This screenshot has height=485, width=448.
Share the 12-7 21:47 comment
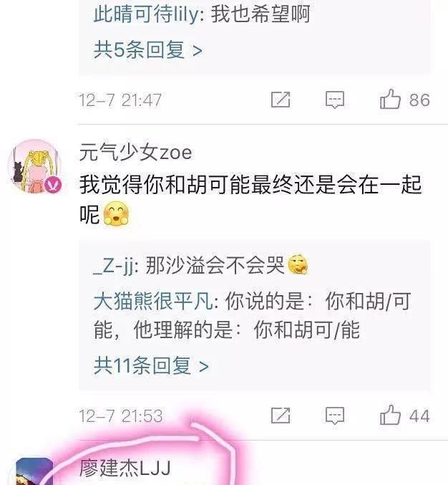click(x=281, y=100)
